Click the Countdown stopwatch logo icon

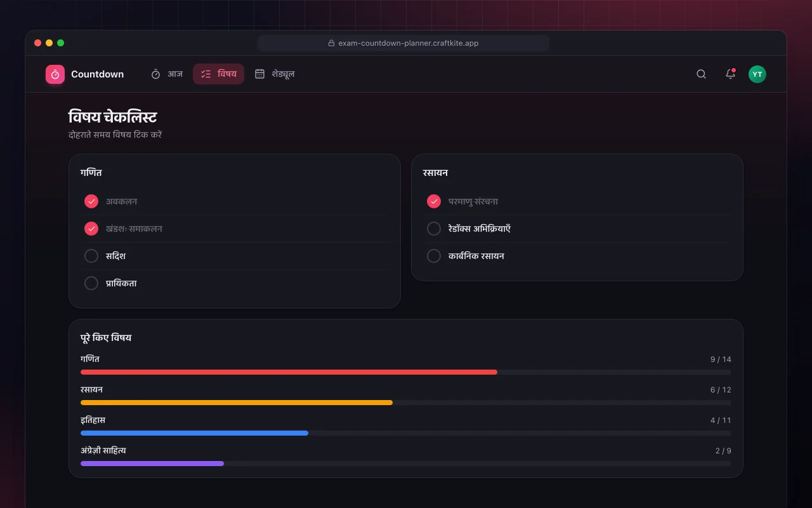click(55, 74)
